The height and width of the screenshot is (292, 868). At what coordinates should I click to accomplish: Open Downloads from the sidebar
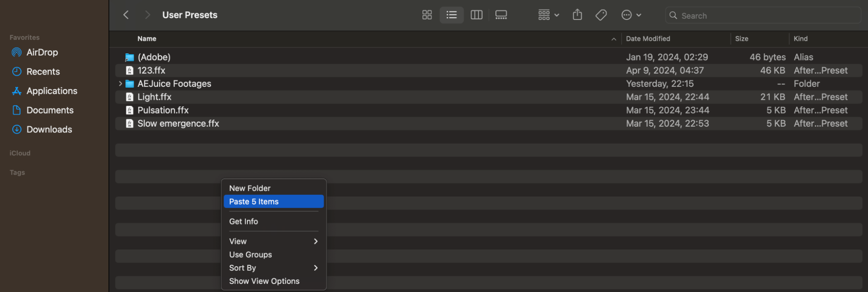[49, 130]
